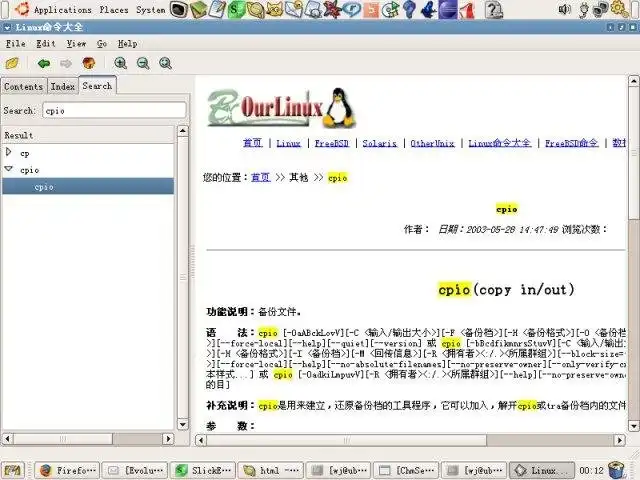Click the power plug tray icon
The height and width of the screenshot is (480, 640).
click(584, 10)
